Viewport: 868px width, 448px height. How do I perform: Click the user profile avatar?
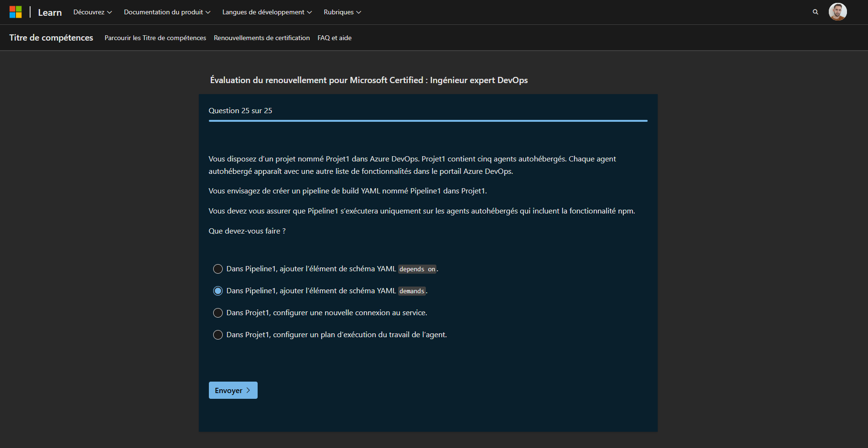[837, 11]
